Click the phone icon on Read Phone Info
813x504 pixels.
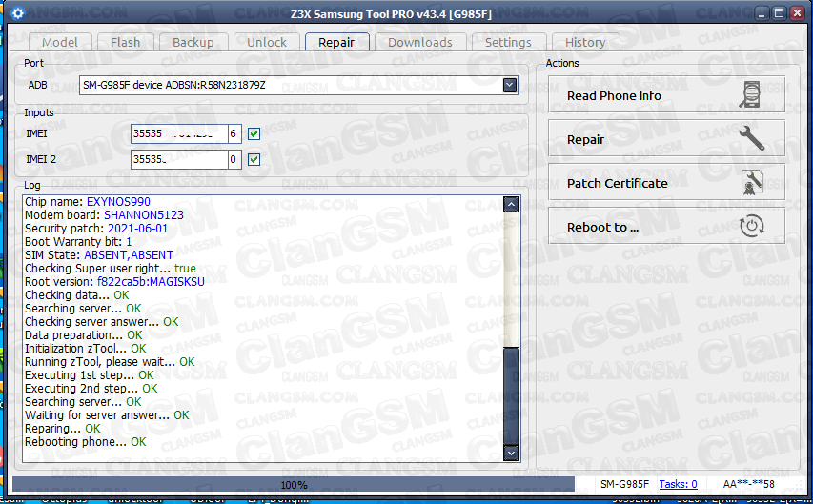[x=753, y=95]
